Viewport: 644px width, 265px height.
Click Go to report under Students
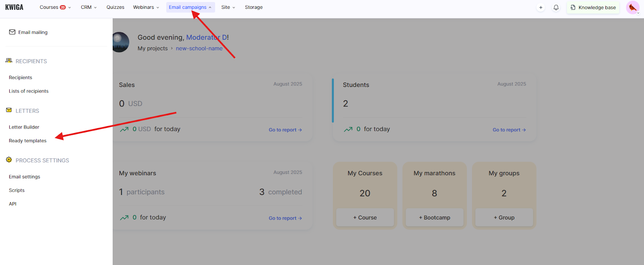[x=509, y=130]
